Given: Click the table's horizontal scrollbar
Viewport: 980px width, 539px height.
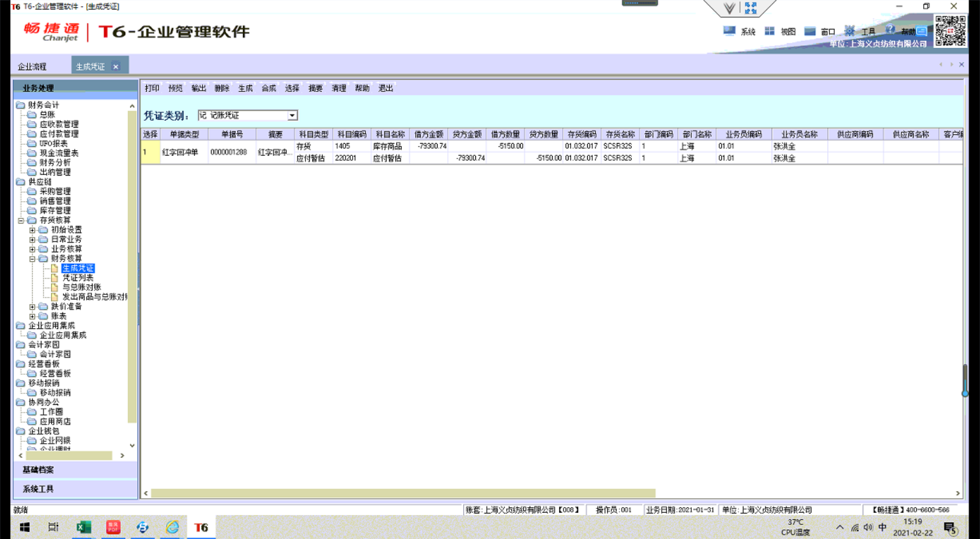Looking at the screenshot, I should coord(403,493).
